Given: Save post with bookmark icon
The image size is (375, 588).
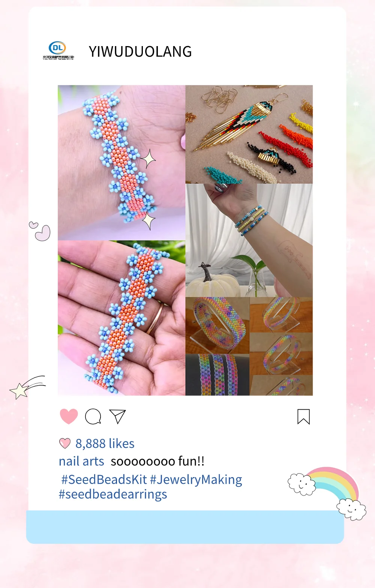Looking at the screenshot, I should tap(303, 416).
